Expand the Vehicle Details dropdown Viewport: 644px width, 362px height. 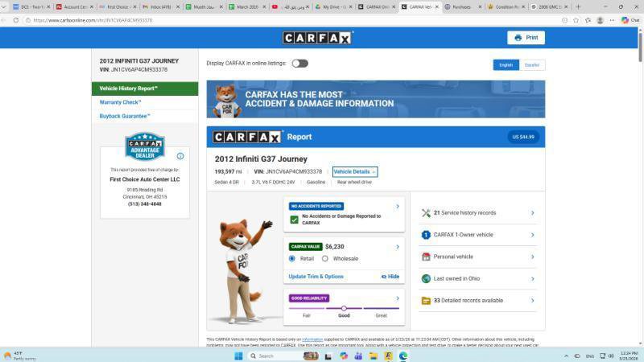click(x=354, y=171)
